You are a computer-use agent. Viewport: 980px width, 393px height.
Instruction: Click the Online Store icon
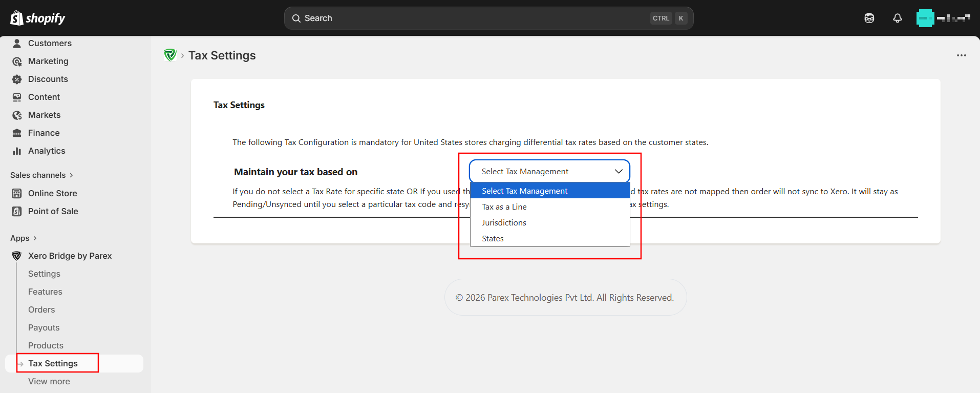pyautogui.click(x=17, y=194)
